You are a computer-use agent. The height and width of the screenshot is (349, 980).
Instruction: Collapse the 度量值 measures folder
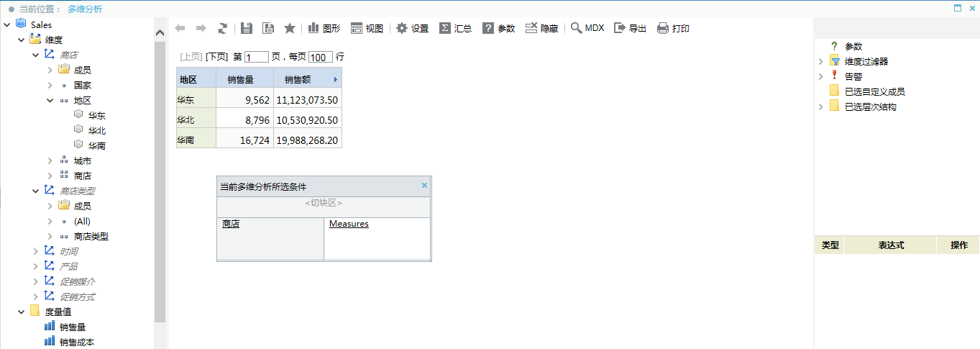click(21, 312)
